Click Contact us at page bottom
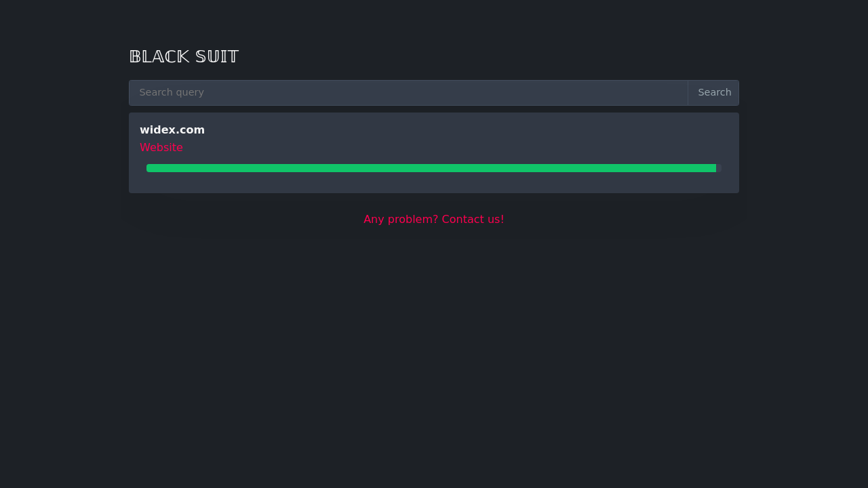 tap(473, 220)
